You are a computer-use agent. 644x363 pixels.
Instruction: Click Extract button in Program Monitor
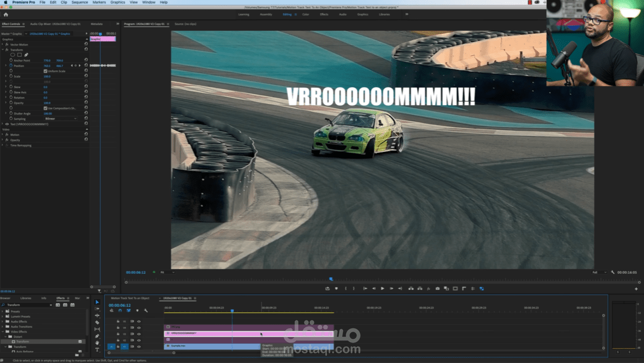(420, 289)
